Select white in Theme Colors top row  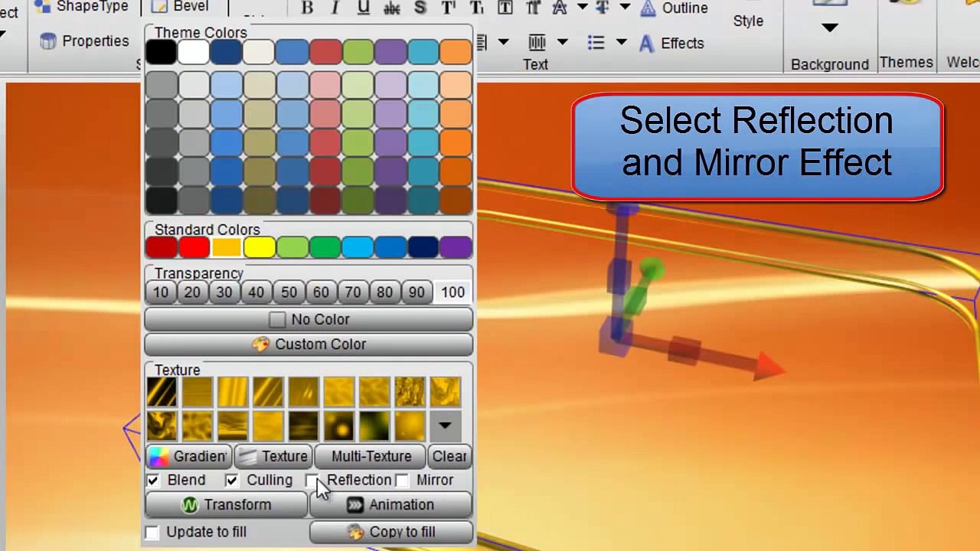click(193, 53)
